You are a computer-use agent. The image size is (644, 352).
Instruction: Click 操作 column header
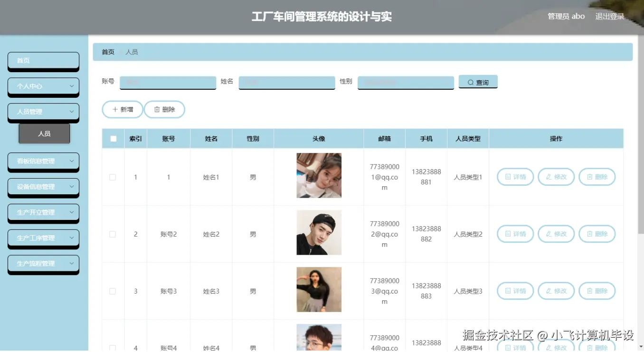[556, 139]
